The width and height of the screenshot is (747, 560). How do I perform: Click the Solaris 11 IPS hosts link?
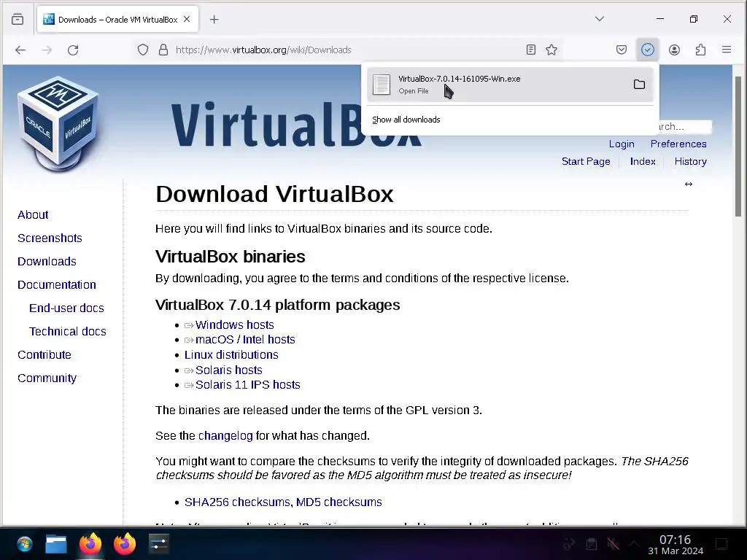248,385
